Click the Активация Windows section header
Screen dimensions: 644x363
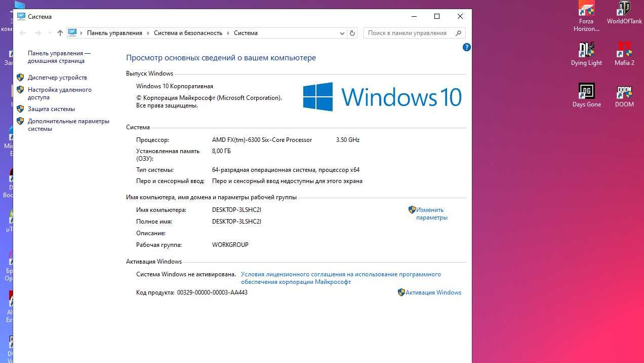tap(154, 262)
